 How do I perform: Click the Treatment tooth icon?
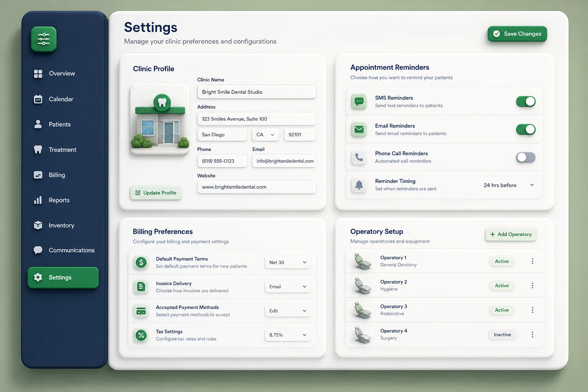tap(38, 150)
